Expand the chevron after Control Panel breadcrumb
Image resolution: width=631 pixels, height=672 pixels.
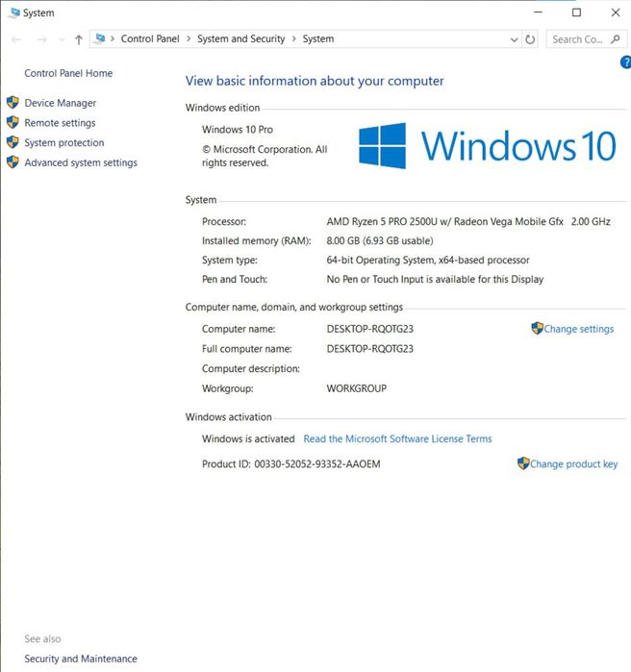(189, 38)
